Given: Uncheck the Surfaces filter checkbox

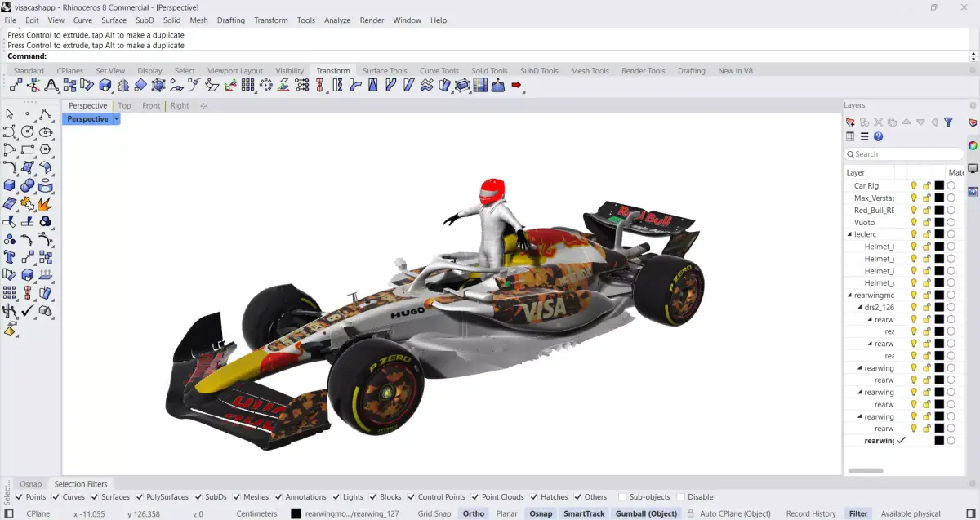Looking at the screenshot, I should pos(96,497).
